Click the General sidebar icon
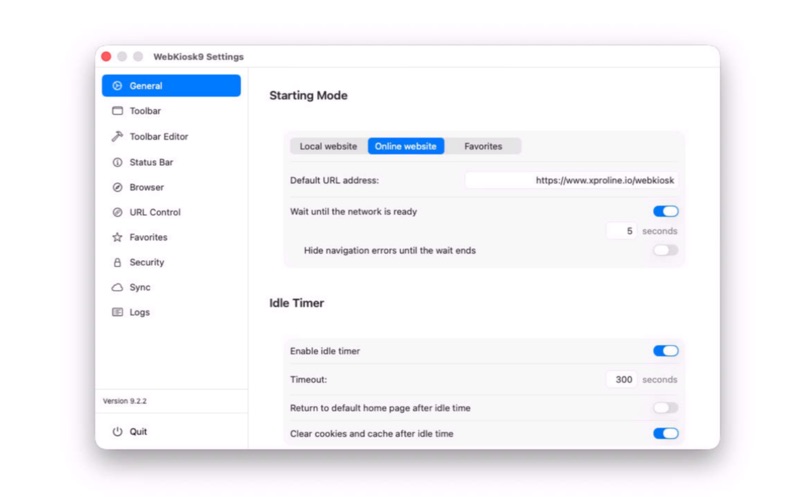Viewport: 800px width, 500px height. click(x=117, y=86)
